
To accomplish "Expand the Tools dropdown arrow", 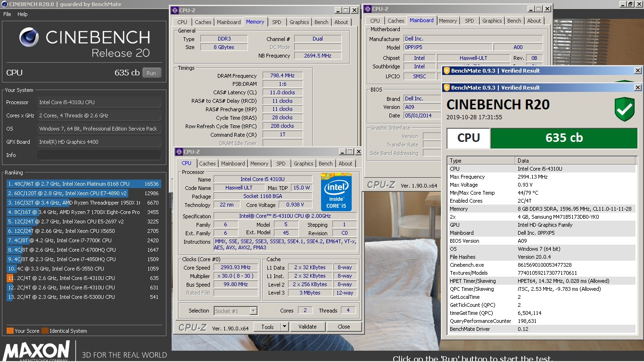I will 285,327.
